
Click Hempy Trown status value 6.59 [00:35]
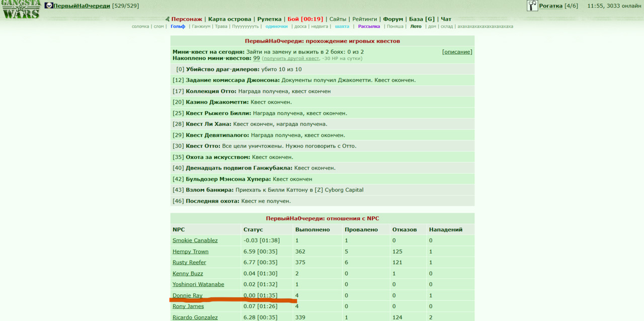tap(261, 252)
